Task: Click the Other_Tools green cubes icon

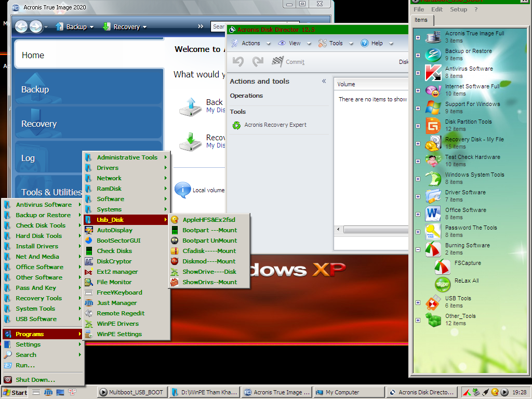Action: (x=433, y=320)
